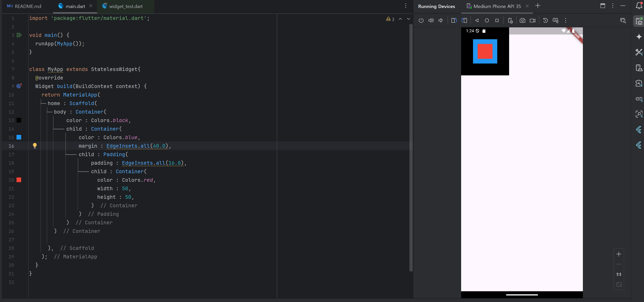
Task: Add a new device with plus button
Action: coord(538,6)
